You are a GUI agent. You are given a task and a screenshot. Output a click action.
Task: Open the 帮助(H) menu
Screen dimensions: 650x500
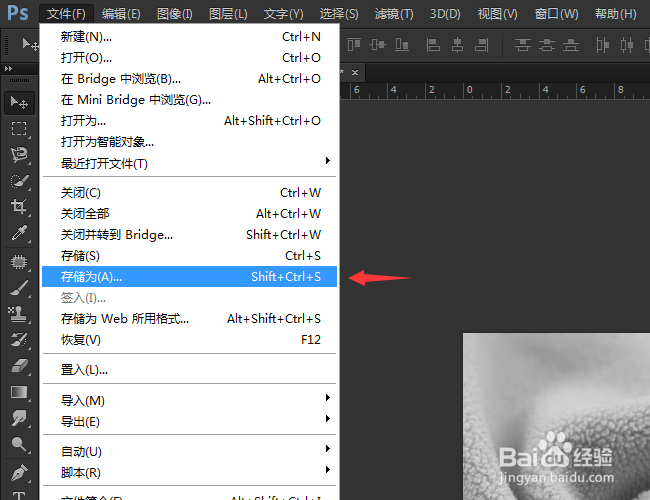point(616,14)
